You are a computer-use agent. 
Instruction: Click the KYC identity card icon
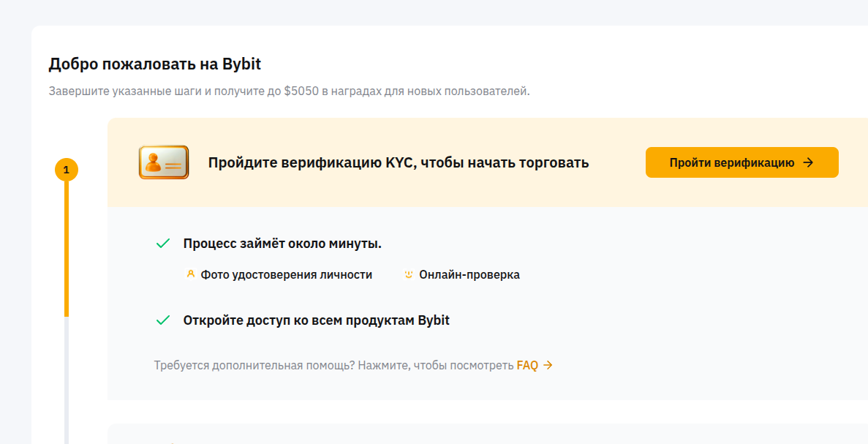point(164,162)
